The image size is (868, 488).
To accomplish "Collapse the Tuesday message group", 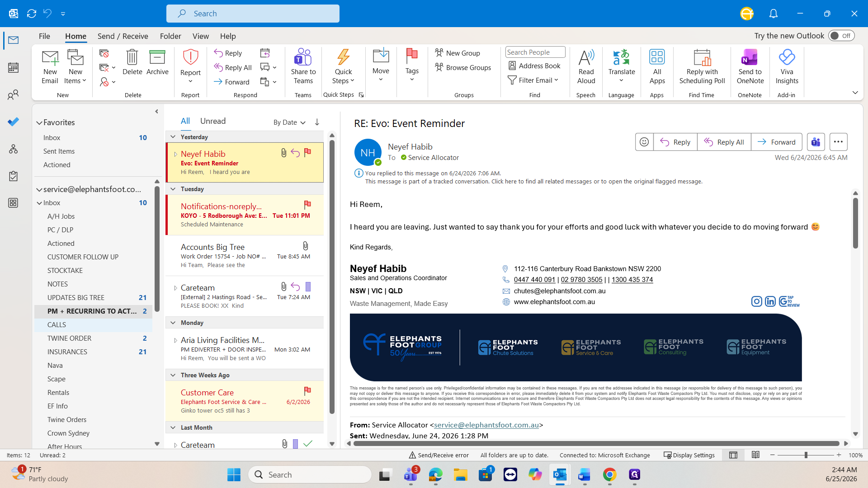I will click(173, 189).
